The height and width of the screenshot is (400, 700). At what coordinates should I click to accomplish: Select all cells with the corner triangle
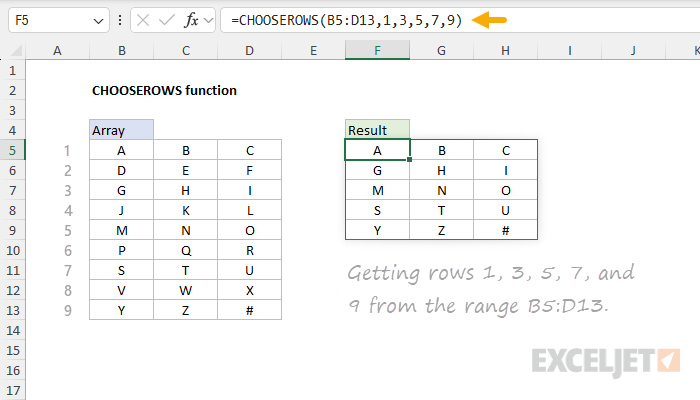(16, 50)
